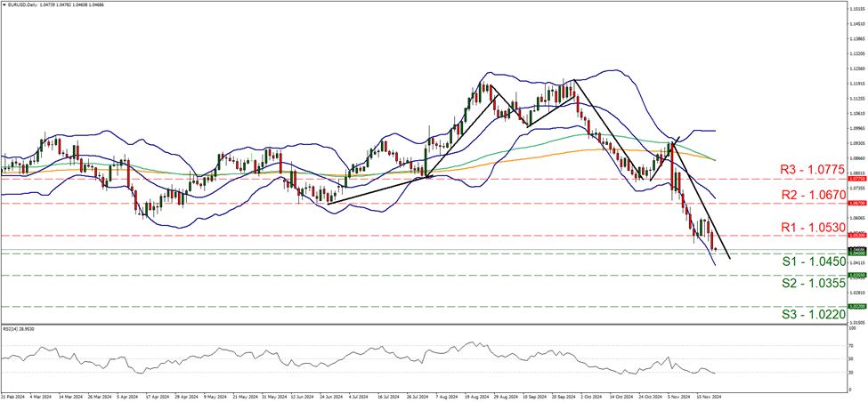Click the green 1.03550 price tag on the axis
868x402 pixels.
pyautogui.click(x=856, y=275)
